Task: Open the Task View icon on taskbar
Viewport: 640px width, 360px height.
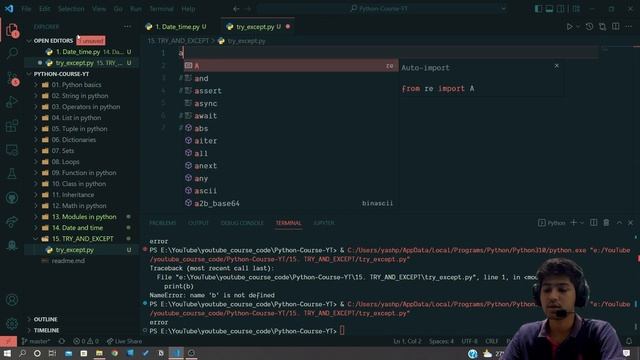Action: pyautogui.click(x=52, y=353)
